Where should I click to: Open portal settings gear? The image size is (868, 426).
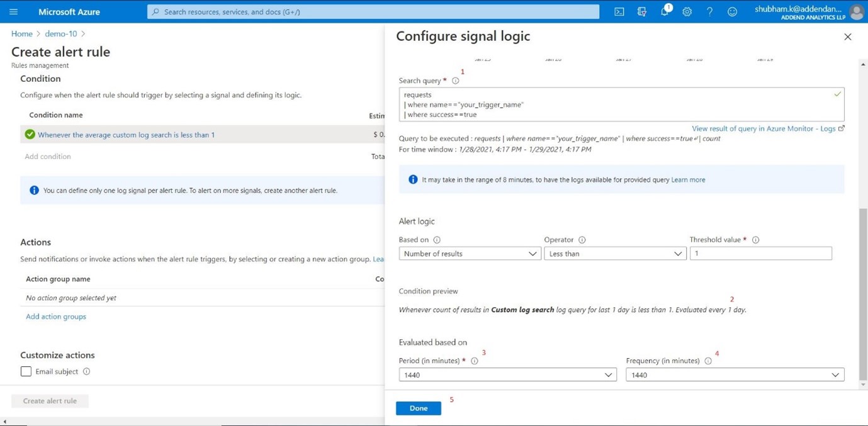point(687,11)
